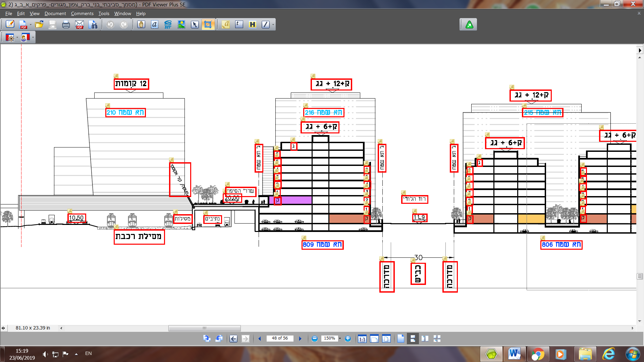Select the Hand tool
Image resolution: width=644 pixels, height=362 pixels.
pos(141,24)
